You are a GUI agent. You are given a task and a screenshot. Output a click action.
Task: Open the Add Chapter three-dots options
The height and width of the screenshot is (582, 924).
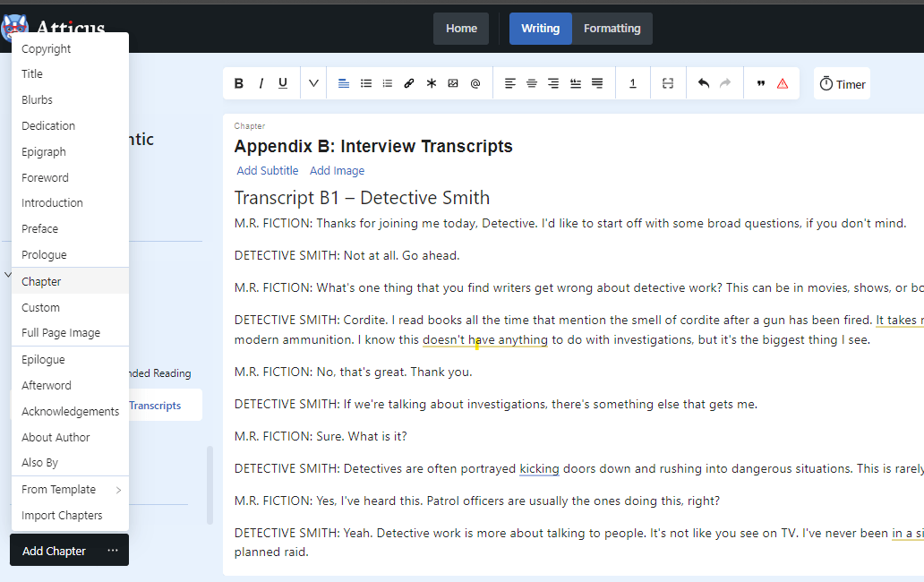tap(113, 551)
